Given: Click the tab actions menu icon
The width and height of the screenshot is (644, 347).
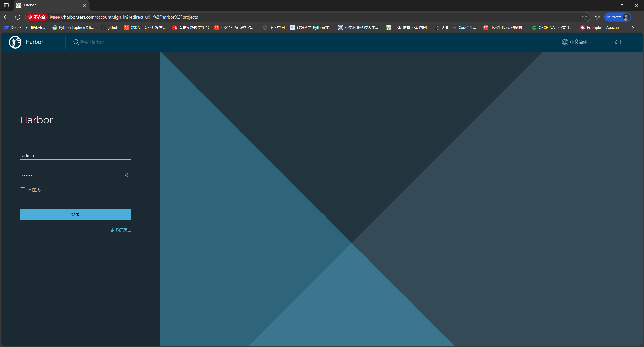Looking at the screenshot, I should [x=6, y=5].
